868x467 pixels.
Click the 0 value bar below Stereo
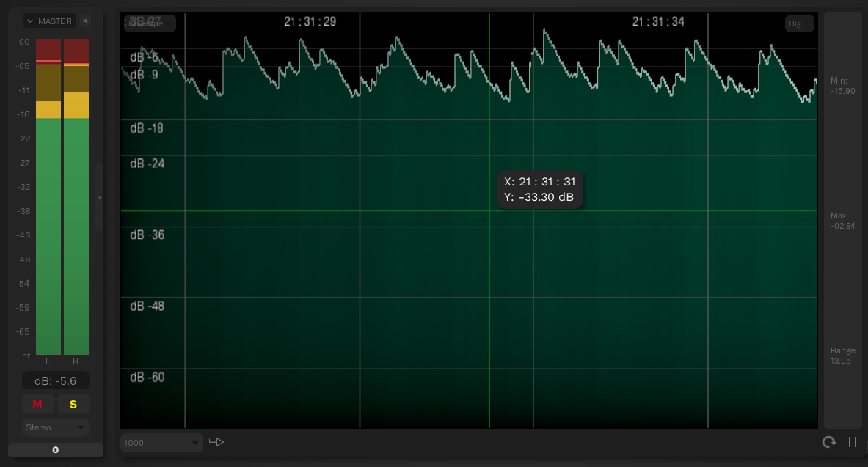click(56, 450)
